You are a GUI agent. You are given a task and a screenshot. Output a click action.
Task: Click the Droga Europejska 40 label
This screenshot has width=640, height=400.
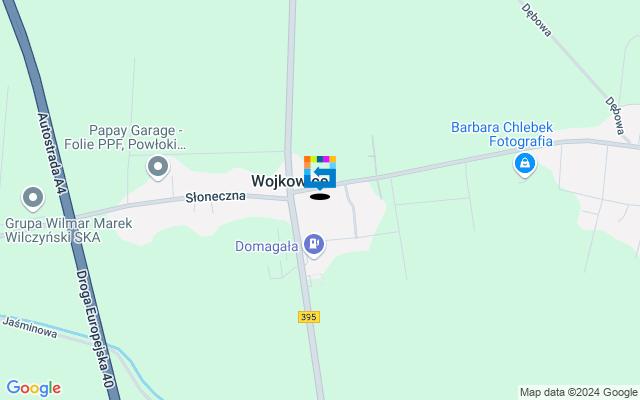tap(94, 328)
